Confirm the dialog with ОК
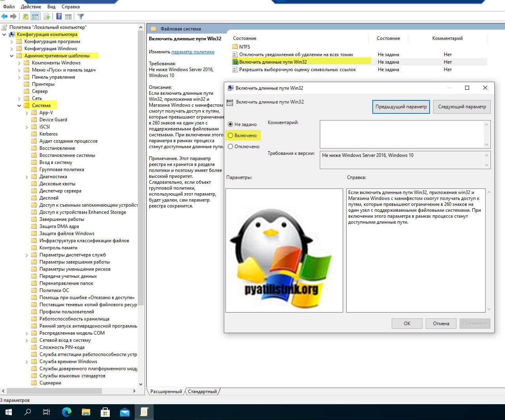Image resolution: width=505 pixels, height=420 pixels. pyautogui.click(x=407, y=324)
